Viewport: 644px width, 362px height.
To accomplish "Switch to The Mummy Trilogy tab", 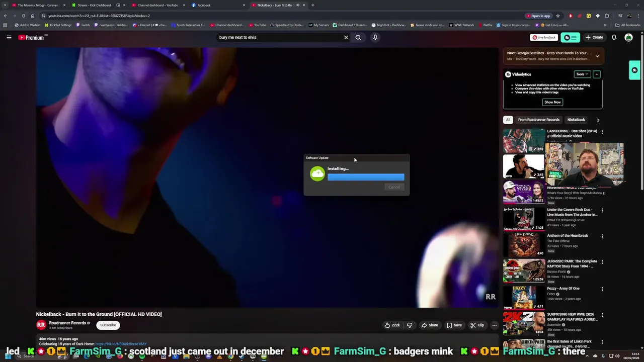I will 39,5.
